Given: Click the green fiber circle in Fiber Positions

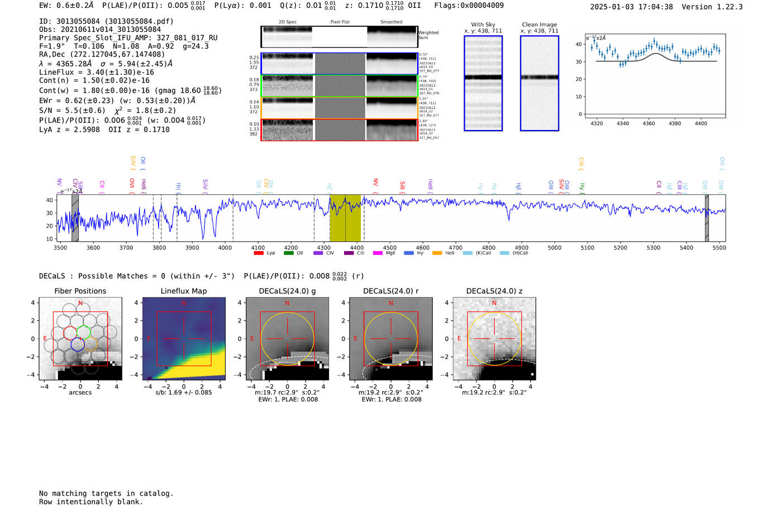Looking at the screenshot, I should tap(84, 333).
